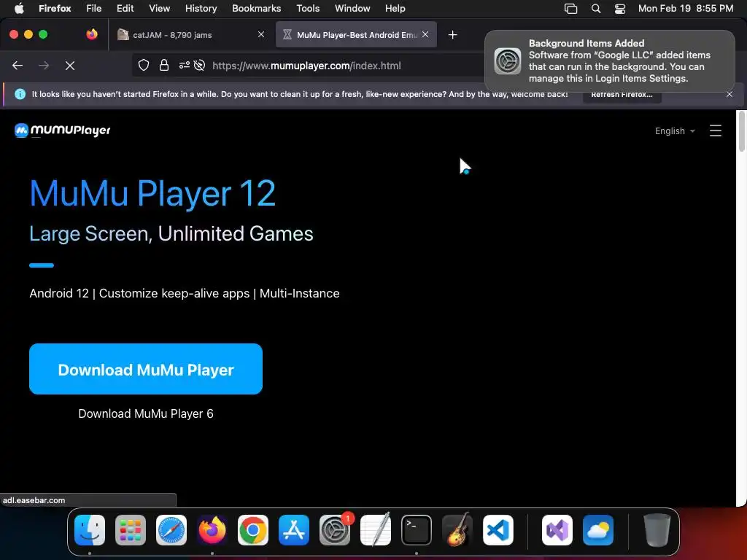Close the catJAM tab
The width and height of the screenshot is (747, 560).
click(261, 34)
